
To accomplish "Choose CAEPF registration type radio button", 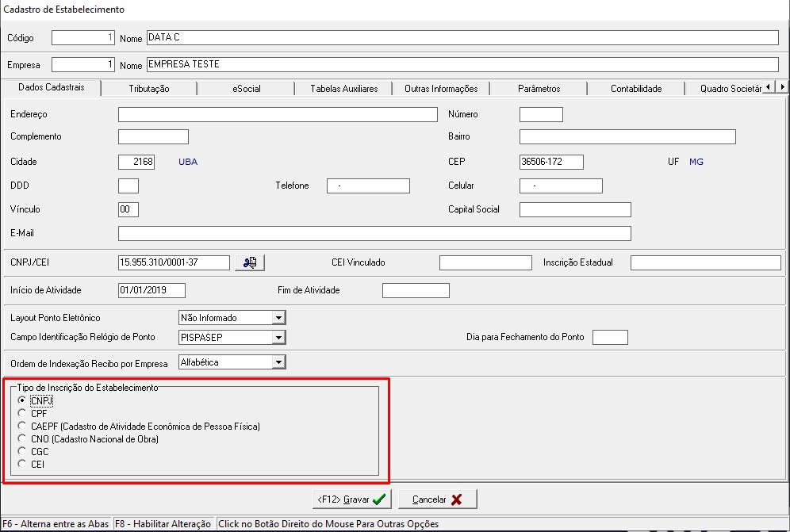I will (x=21, y=426).
